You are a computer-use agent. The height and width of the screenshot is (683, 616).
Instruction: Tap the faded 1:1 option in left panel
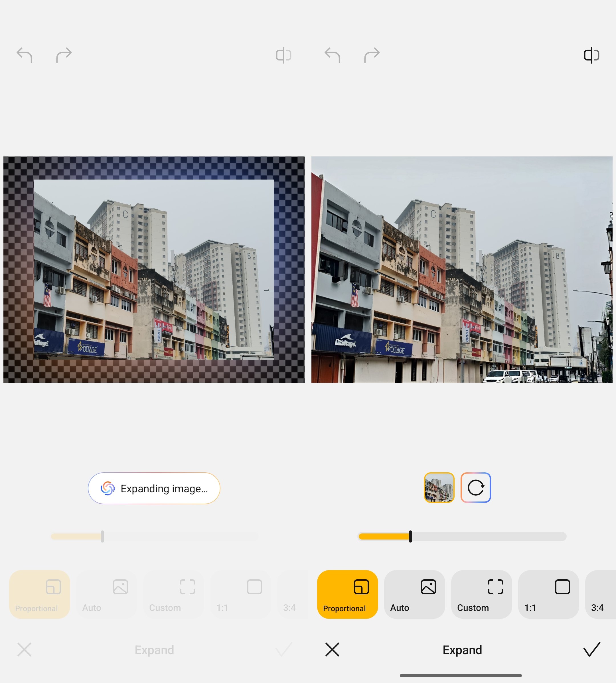(241, 594)
